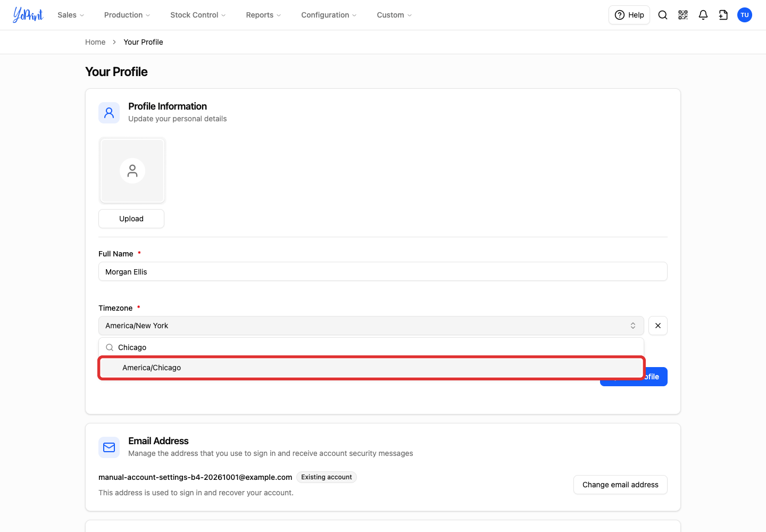Expand the Configuration menu
This screenshot has height=532, width=766.
tap(329, 15)
